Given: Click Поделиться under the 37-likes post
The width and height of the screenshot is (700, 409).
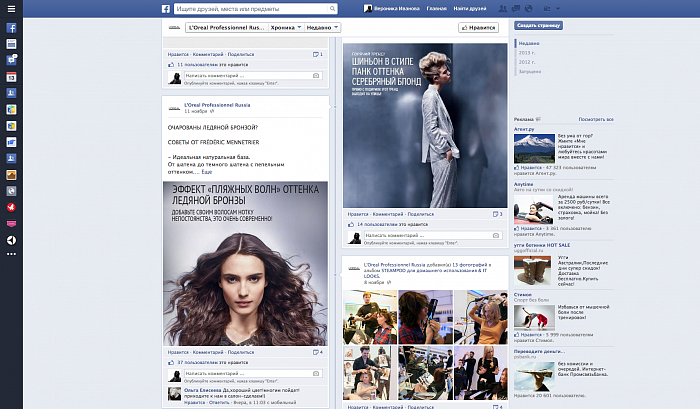Looking at the screenshot, I should 241,352.
